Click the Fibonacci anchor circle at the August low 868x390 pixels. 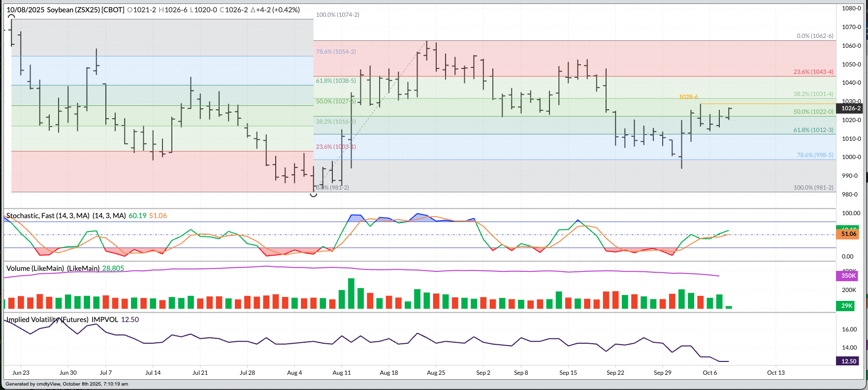(x=313, y=194)
